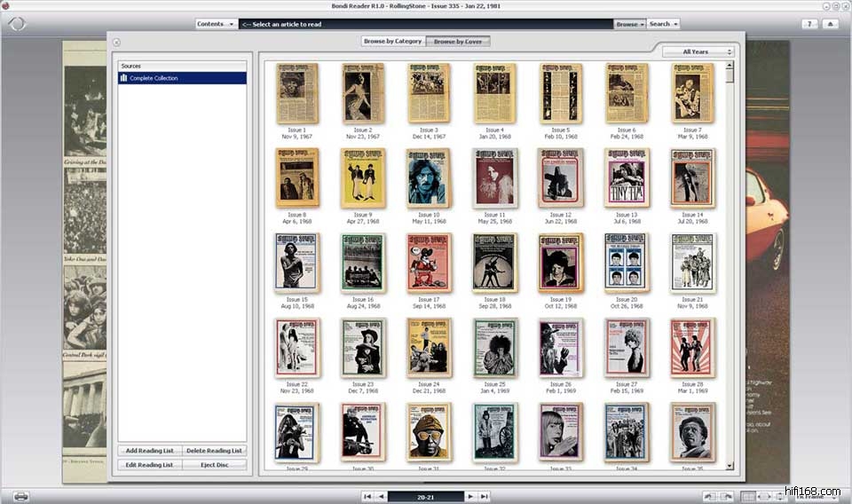Advance to the next page
The image size is (852, 504).
471,497
